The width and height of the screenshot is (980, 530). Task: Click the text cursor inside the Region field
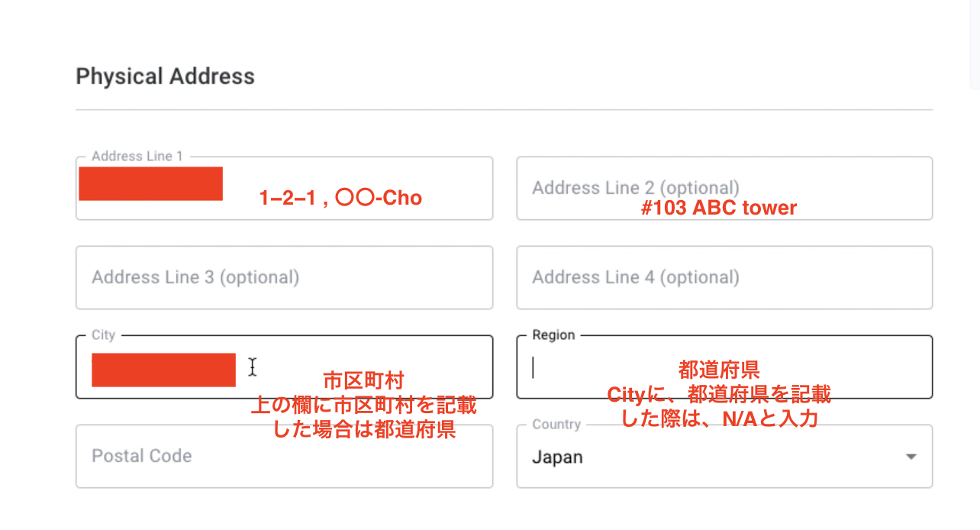[x=533, y=367]
